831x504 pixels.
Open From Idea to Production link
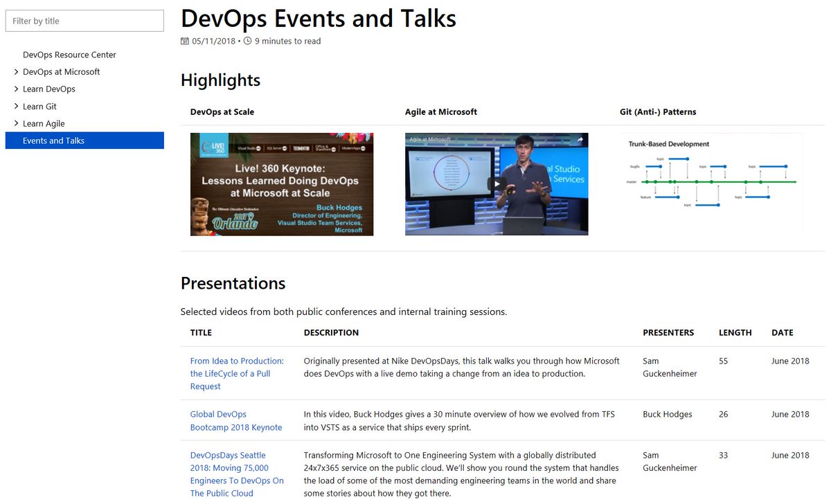237,374
